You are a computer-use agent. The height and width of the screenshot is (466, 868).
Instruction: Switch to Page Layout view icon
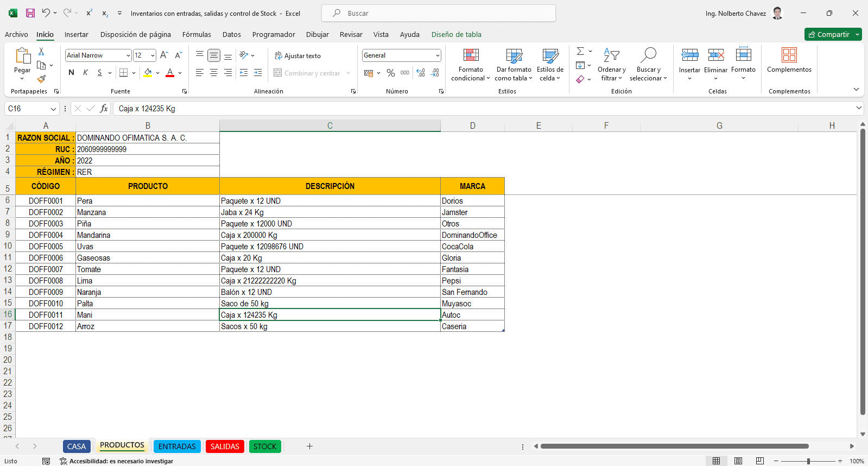(x=738, y=461)
